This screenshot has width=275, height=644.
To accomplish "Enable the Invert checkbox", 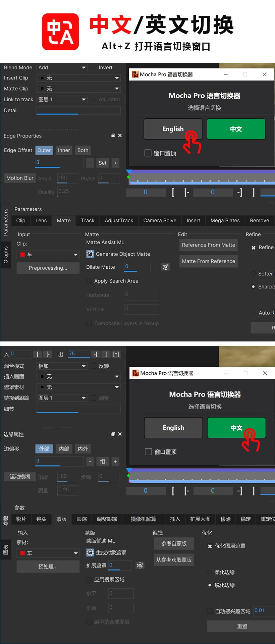I will pyautogui.click(x=94, y=67).
